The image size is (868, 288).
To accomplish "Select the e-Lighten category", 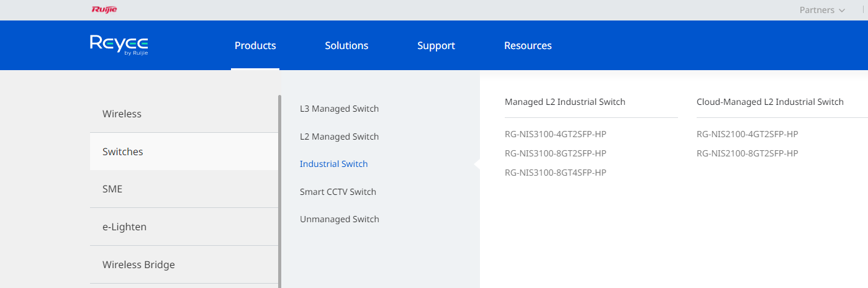I will pos(184,227).
